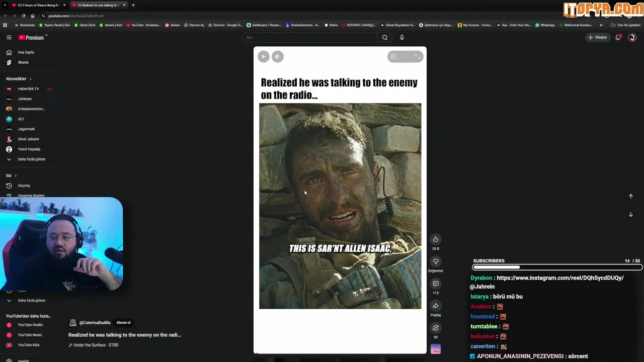Open the browser apps grid icon
644x362 pixels.
click(x=5, y=25)
